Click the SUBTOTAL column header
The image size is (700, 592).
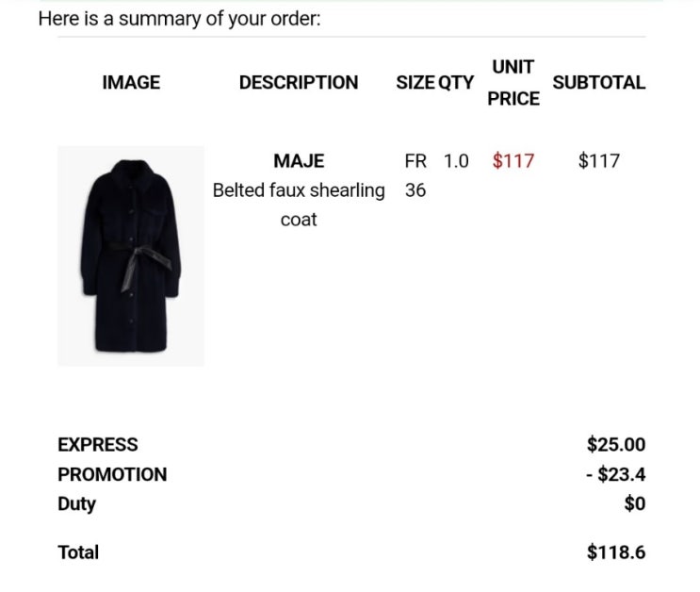599,83
